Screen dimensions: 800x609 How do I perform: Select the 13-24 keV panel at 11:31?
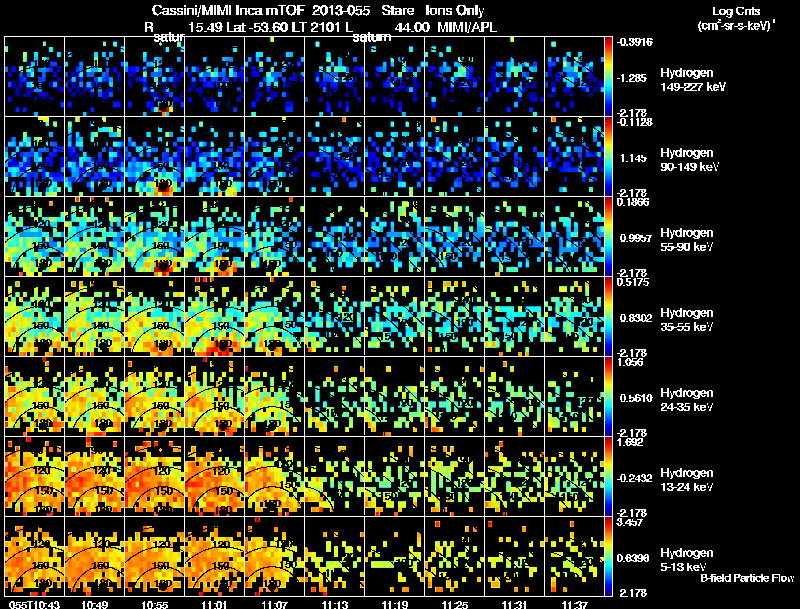[514, 477]
